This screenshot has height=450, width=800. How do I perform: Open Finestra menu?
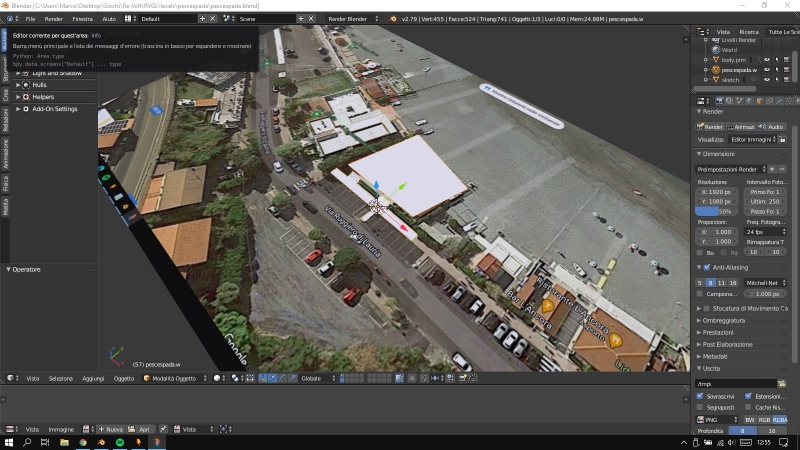click(82, 19)
